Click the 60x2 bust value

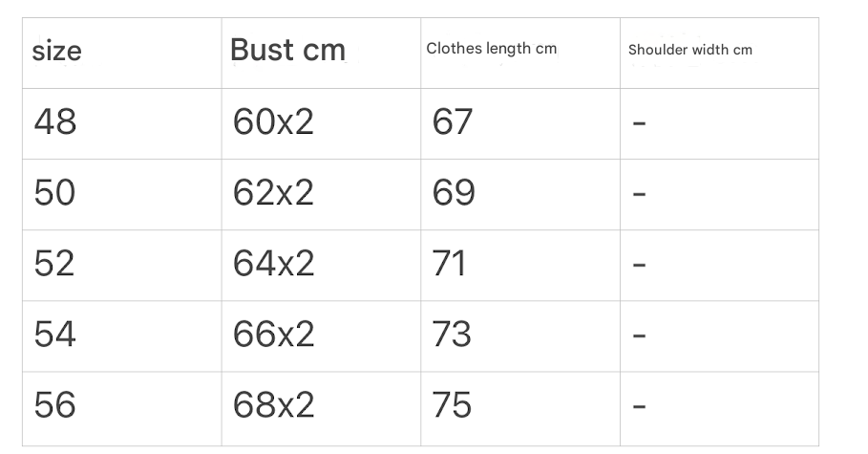273,122
